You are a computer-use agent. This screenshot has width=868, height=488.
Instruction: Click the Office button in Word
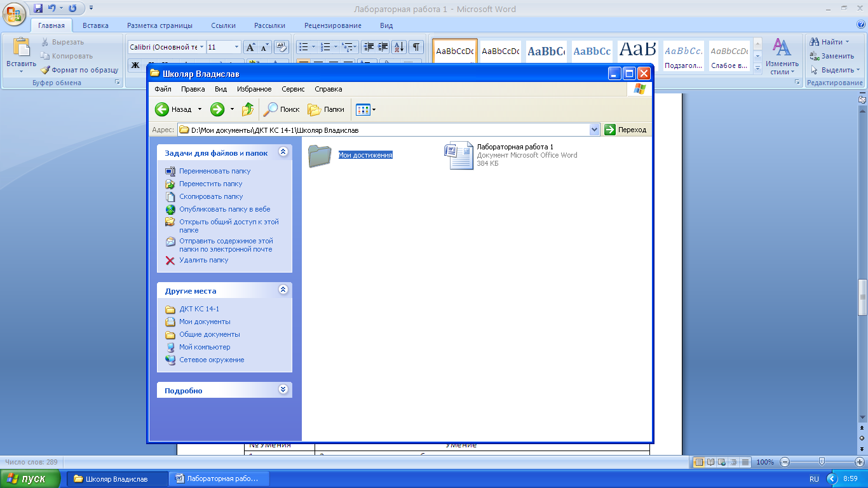click(14, 13)
